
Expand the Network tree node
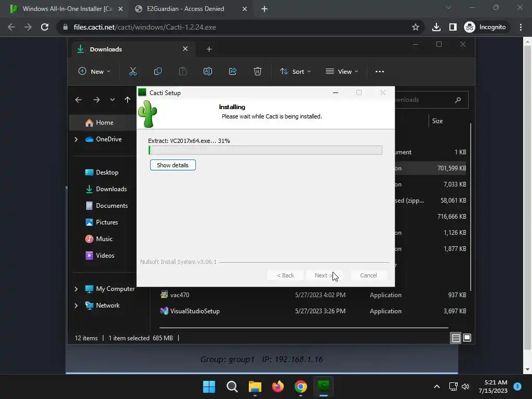pos(76,305)
